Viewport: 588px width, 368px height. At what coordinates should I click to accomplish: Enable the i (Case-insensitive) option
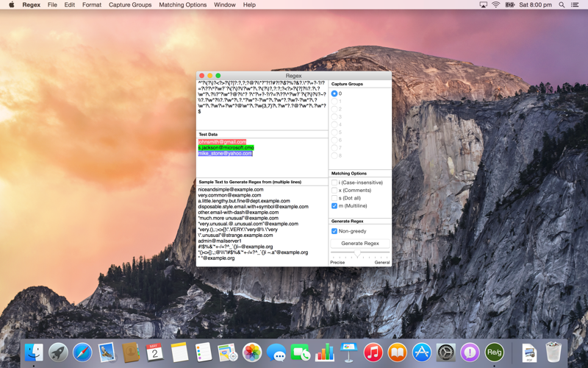(x=334, y=183)
